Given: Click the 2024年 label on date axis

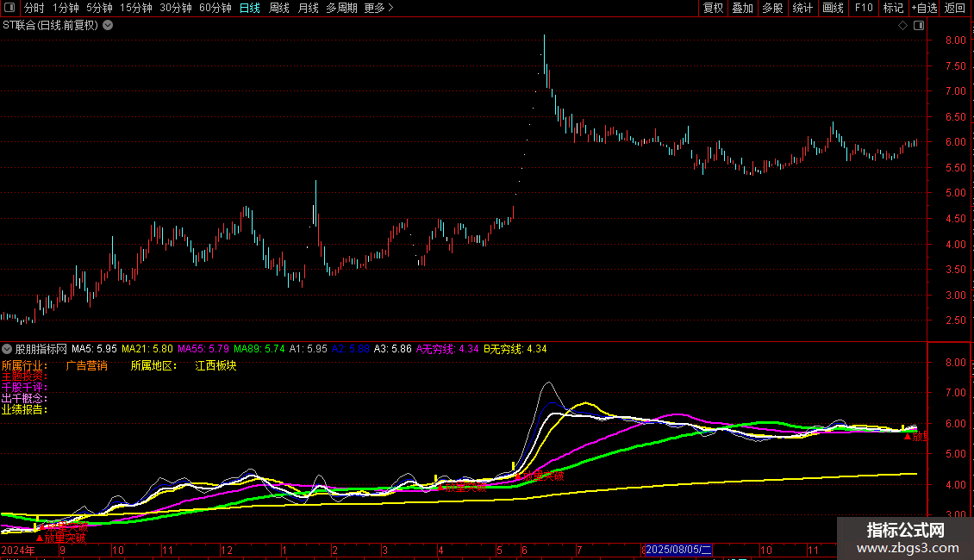Looking at the screenshot, I should click(18, 550).
